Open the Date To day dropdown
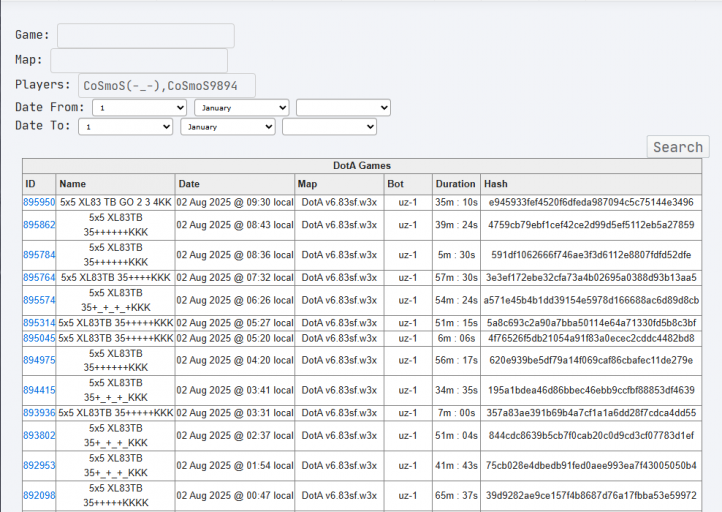This screenshot has width=722, height=512. click(126, 127)
